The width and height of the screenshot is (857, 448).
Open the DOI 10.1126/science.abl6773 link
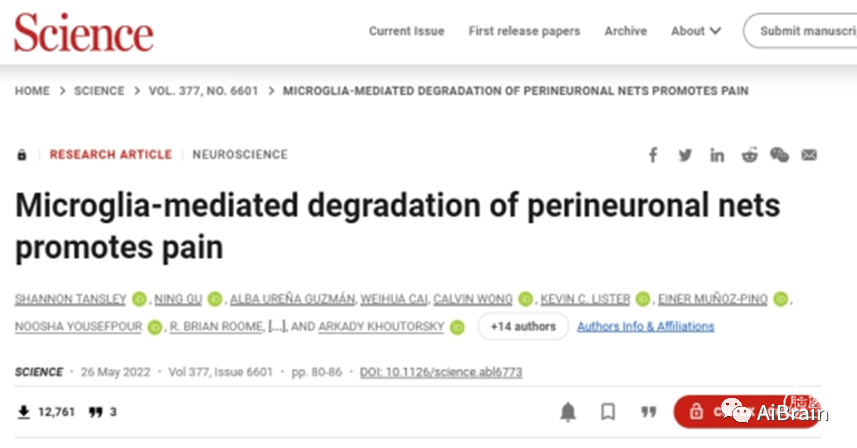(x=441, y=372)
